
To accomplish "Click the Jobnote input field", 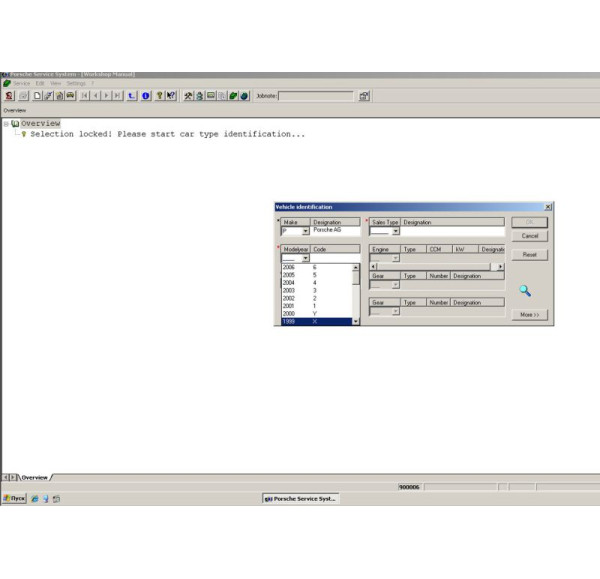I will click(x=315, y=96).
